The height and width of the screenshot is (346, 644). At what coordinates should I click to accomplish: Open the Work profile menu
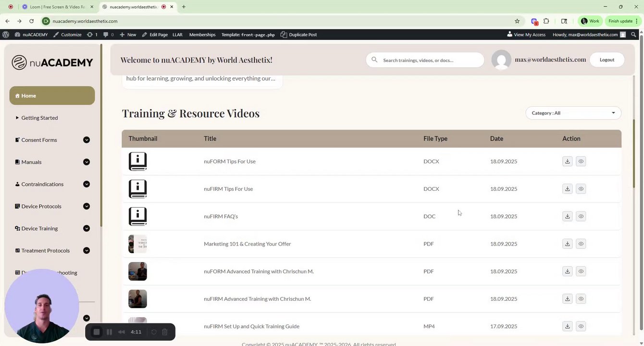click(590, 21)
